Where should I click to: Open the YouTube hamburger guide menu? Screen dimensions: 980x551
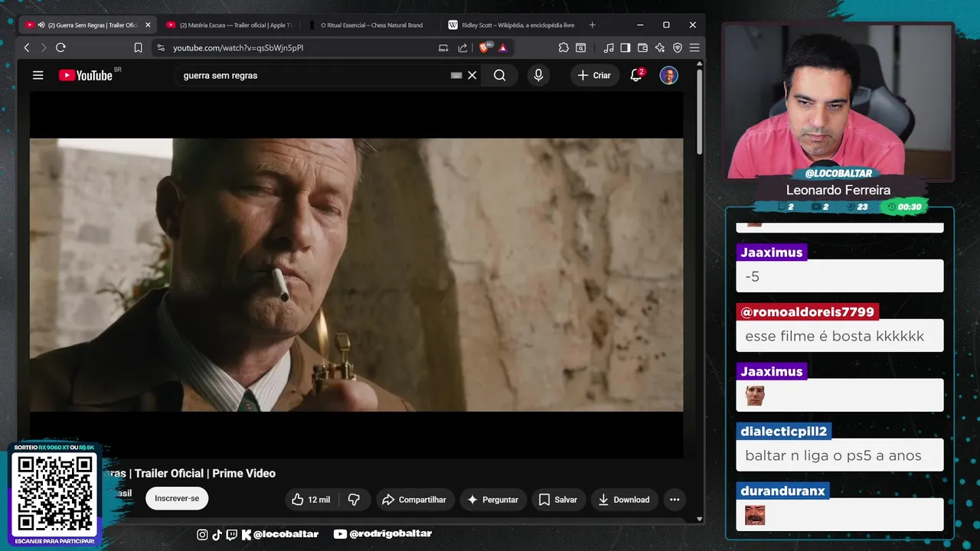click(38, 75)
